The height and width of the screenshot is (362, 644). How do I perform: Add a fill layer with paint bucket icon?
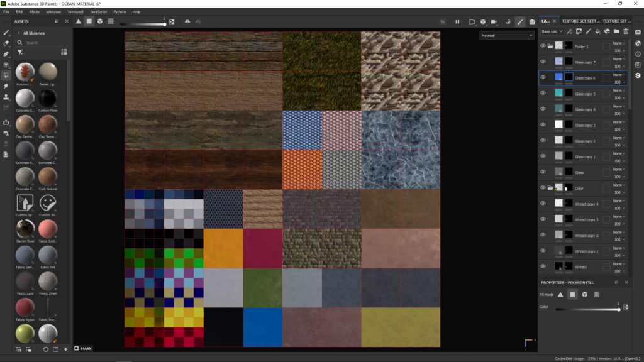click(597, 31)
